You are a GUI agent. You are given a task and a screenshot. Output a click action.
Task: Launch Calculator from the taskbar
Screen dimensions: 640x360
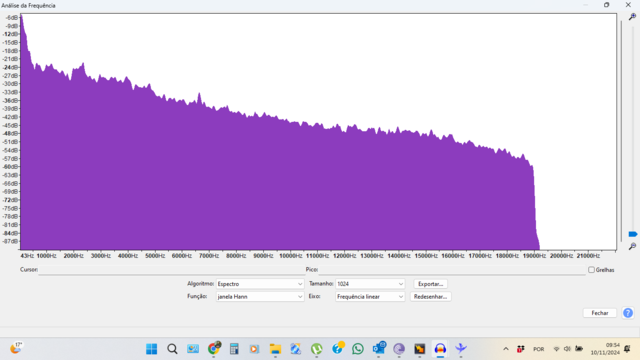click(x=234, y=349)
